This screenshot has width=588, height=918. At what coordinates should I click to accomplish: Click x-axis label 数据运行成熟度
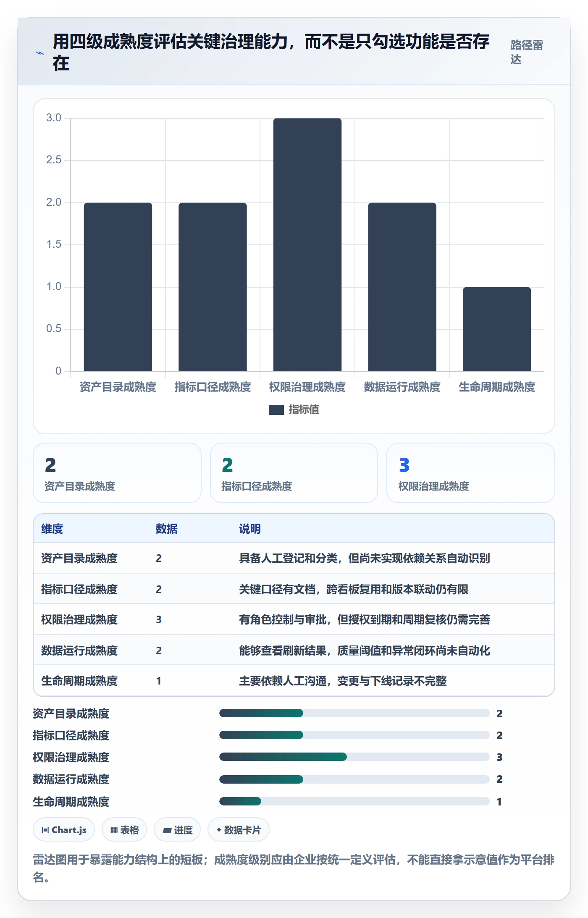[x=402, y=387]
